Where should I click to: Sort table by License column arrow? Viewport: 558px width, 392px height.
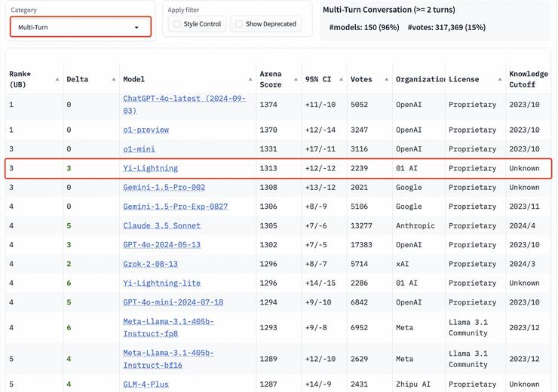pyautogui.click(x=500, y=79)
